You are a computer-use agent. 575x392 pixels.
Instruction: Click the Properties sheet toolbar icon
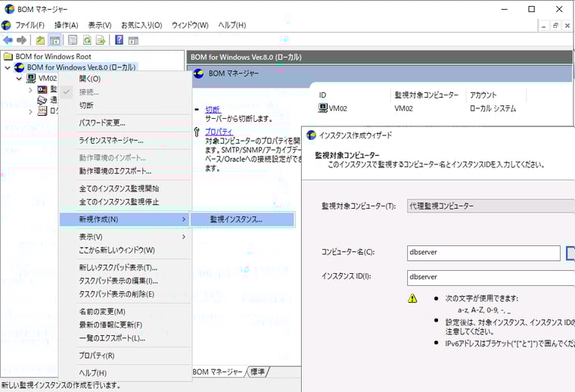(x=73, y=40)
